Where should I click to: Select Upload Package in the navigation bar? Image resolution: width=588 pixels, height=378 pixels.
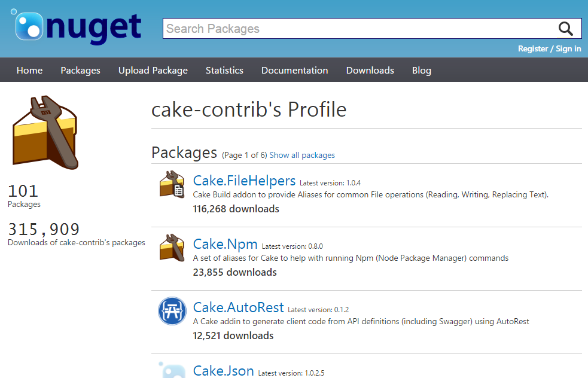coord(153,70)
